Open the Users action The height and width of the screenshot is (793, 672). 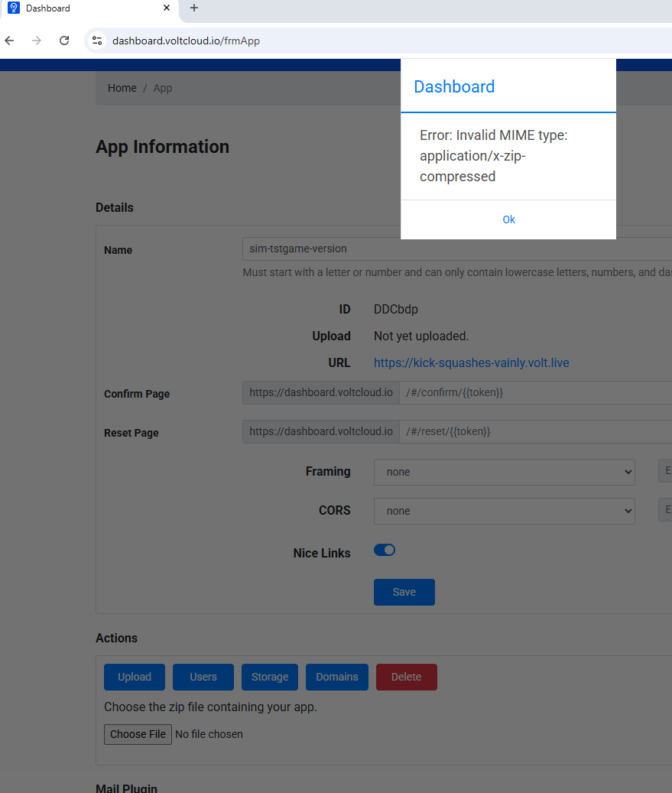tap(203, 677)
